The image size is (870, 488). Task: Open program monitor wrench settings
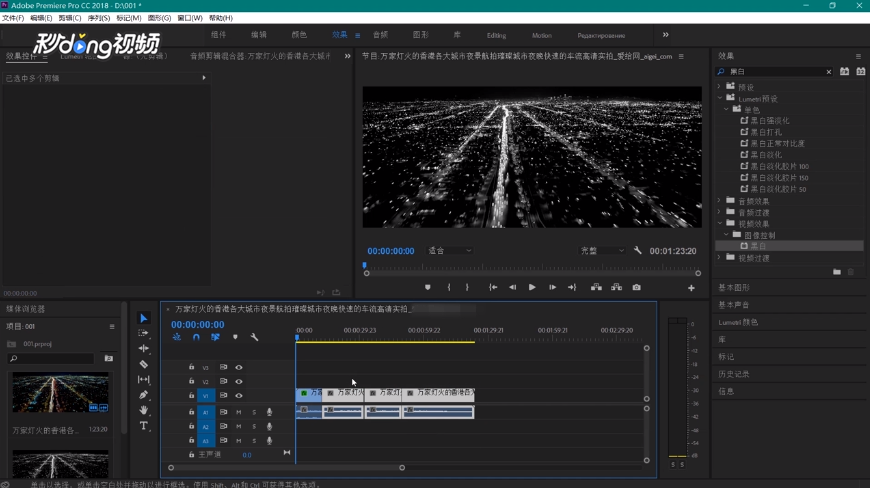[638, 251]
